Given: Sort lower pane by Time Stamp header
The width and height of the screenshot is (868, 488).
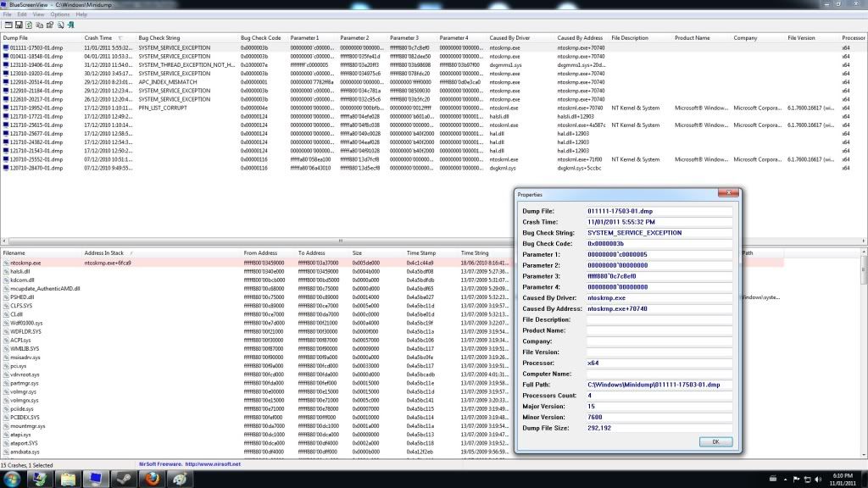Looking at the screenshot, I should [430, 252].
